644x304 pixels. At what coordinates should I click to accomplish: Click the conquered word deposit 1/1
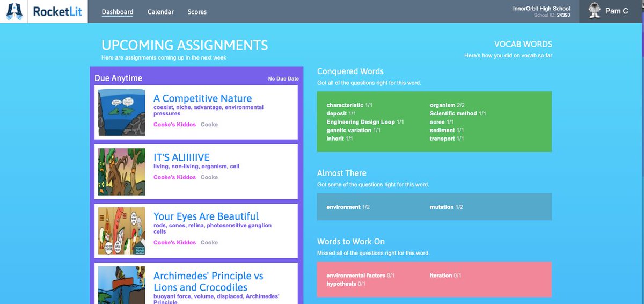pyautogui.click(x=341, y=114)
